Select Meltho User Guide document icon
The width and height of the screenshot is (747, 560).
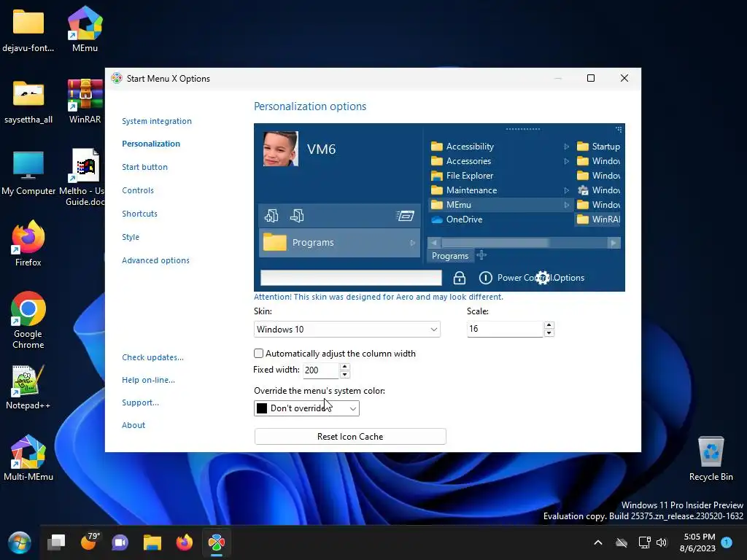point(85,177)
